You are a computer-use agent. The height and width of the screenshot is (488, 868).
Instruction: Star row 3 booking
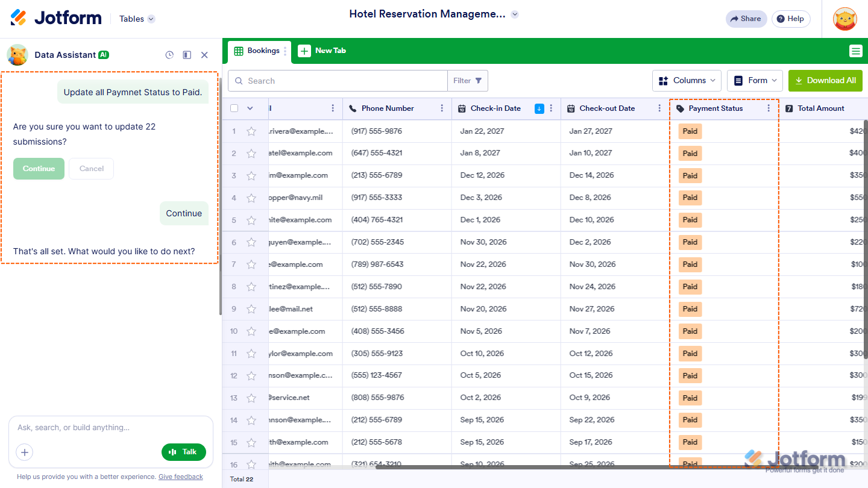251,176
